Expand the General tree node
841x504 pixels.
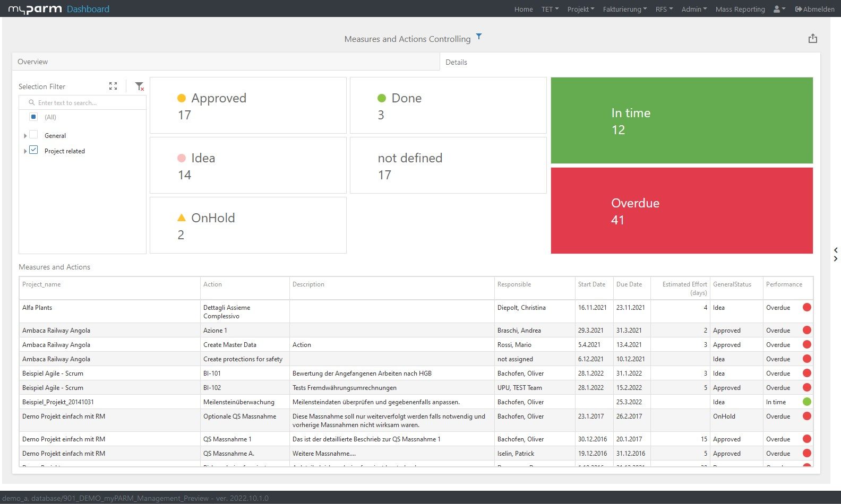click(x=25, y=136)
